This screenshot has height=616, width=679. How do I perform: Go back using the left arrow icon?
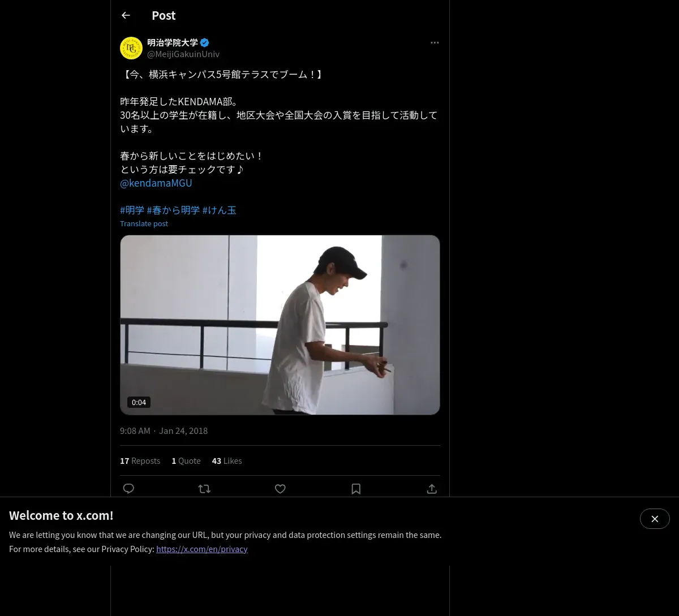coord(126,15)
